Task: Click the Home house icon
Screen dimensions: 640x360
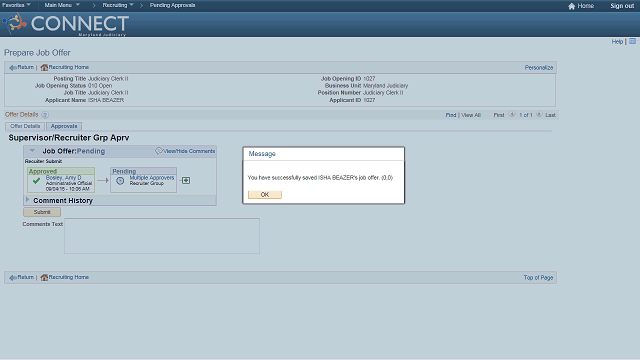Action: pos(571,6)
